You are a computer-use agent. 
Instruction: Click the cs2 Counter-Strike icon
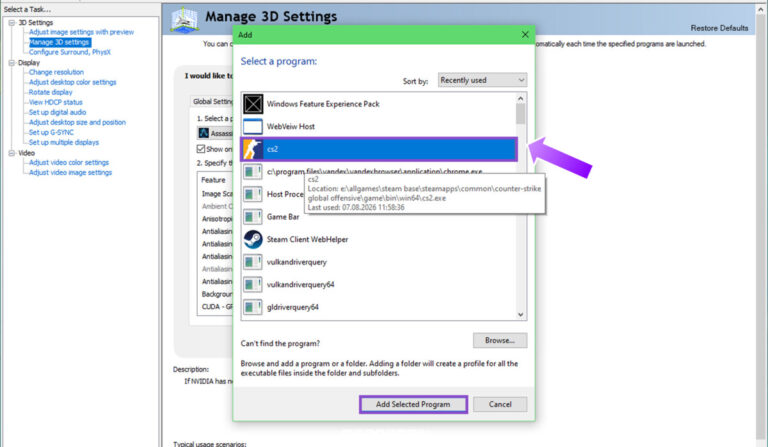click(253, 149)
